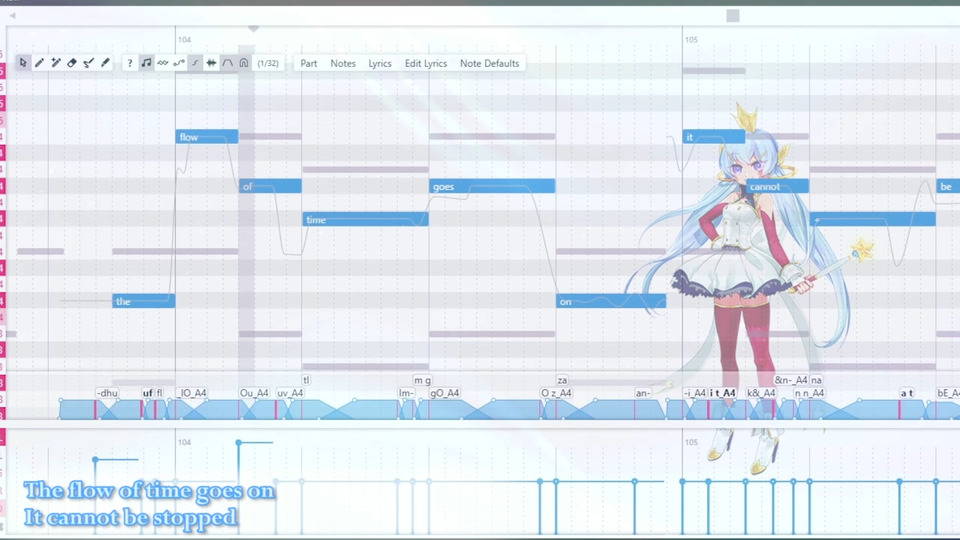960x540 pixels.
Task: Click the 'O z_A4' phoneme label
Action: tap(557, 393)
